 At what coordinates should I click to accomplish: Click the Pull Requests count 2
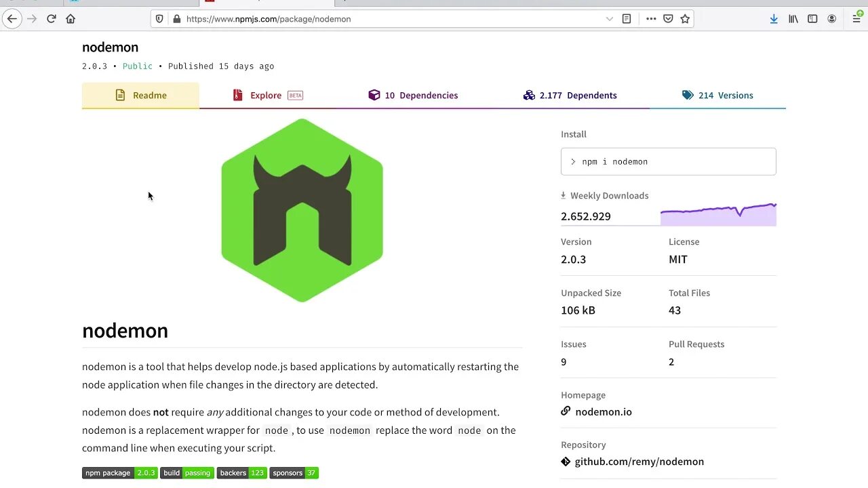[671, 362]
